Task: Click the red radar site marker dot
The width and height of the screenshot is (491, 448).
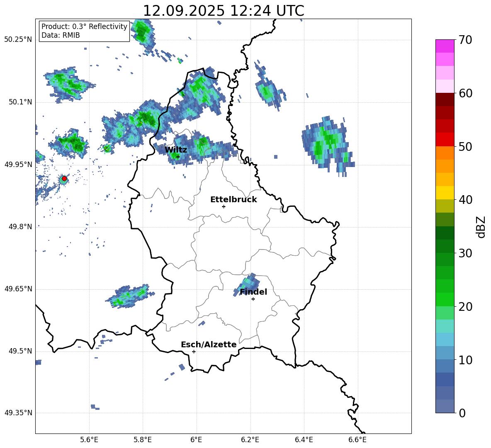Action: pos(64,179)
